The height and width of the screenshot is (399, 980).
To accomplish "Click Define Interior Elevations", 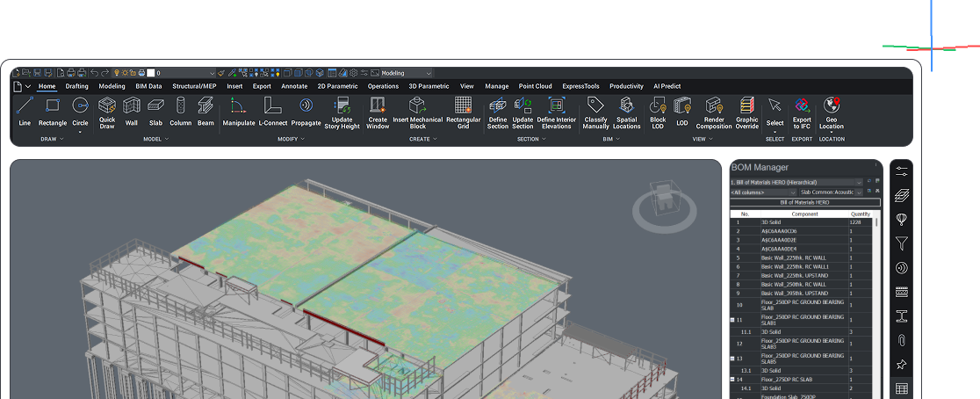I will coord(556,112).
